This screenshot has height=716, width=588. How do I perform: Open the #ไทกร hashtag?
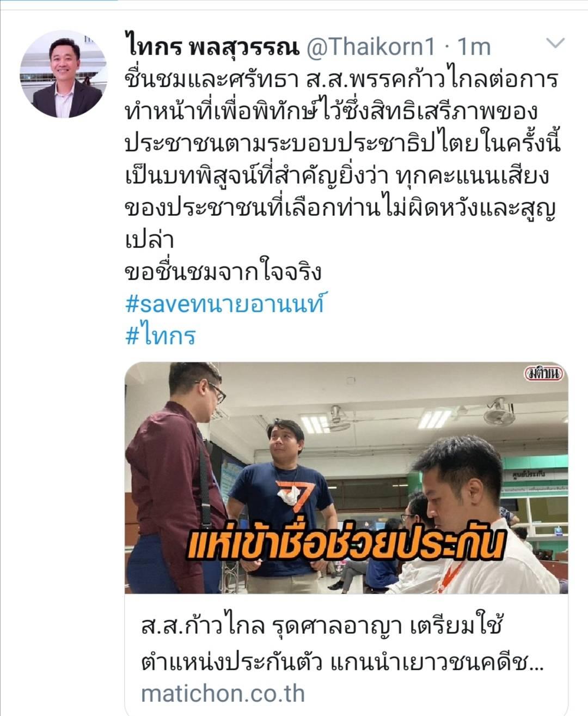tap(160, 335)
